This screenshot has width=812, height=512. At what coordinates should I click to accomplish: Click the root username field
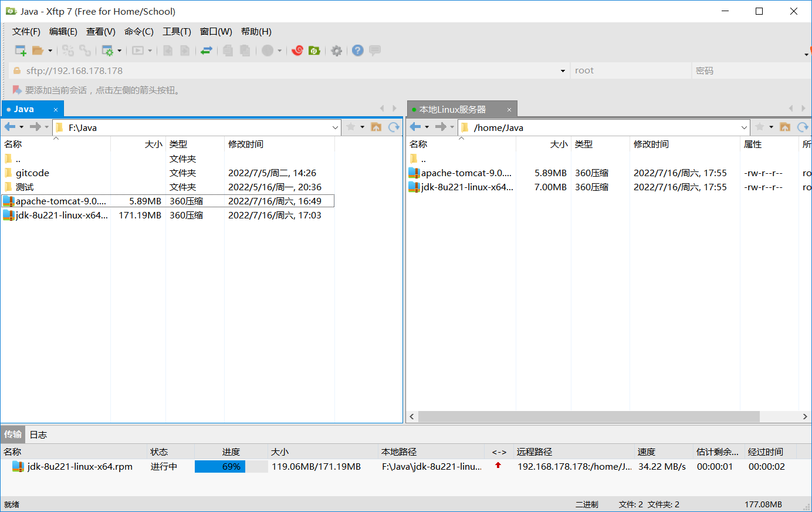[x=631, y=70]
